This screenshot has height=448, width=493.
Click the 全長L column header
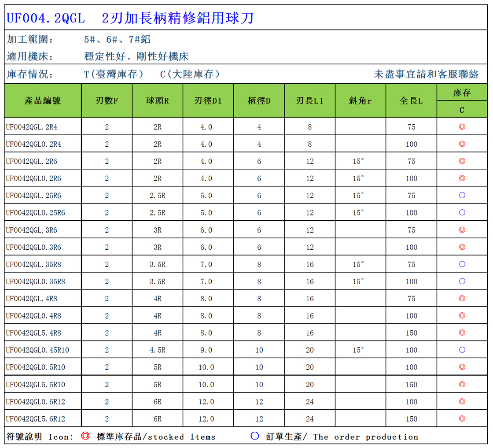point(411,101)
